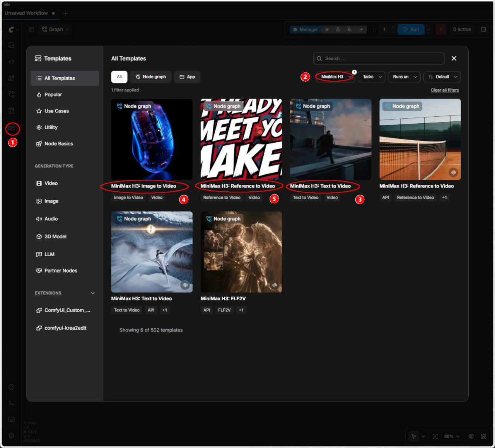
Task: Open the Image to Video mouse thumbnail
Action: [152, 139]
